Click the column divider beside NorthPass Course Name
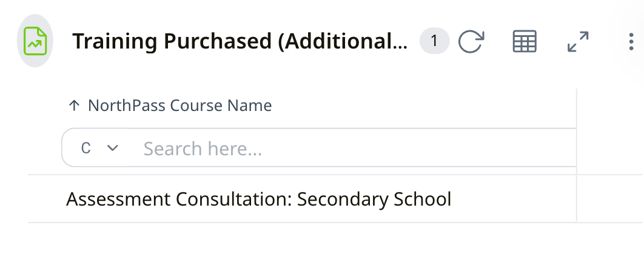This screenshot has height=262, width=644. [576, 106]
